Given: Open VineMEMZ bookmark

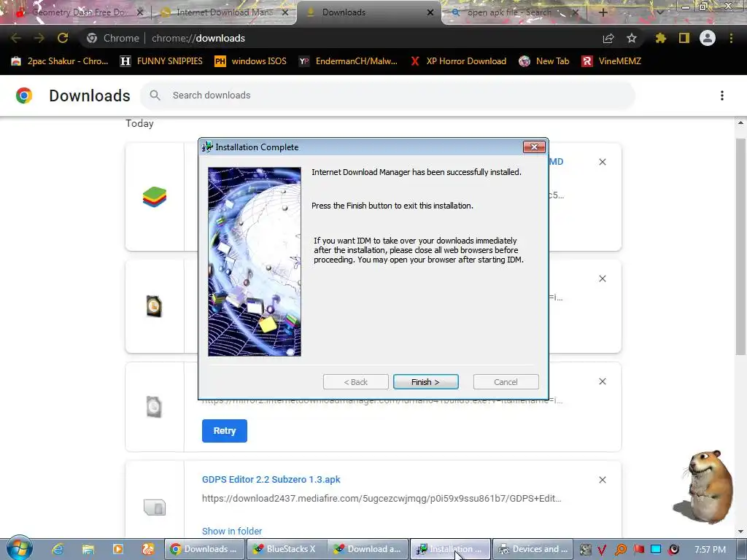Looking at the screenshot, I should coord(612,61).
